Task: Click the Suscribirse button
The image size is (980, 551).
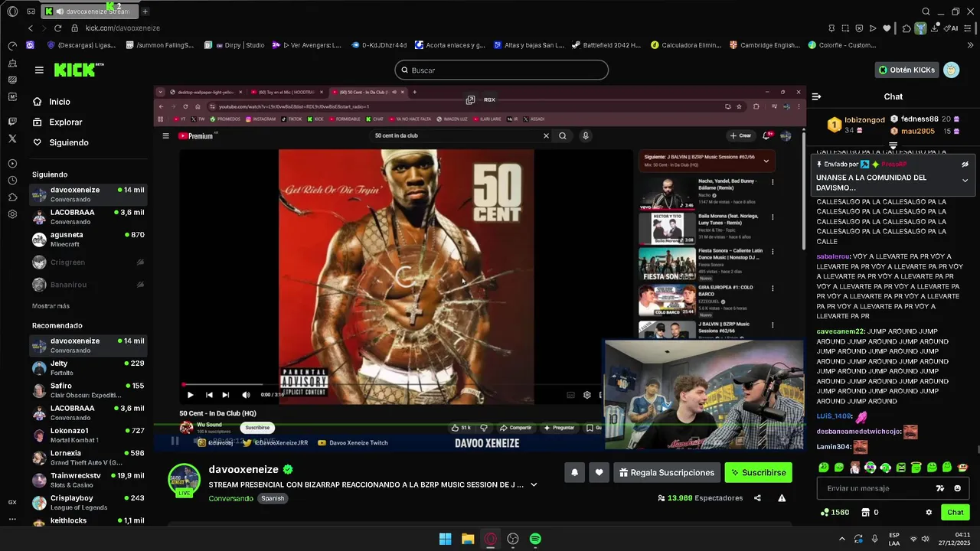Action: 758,473
